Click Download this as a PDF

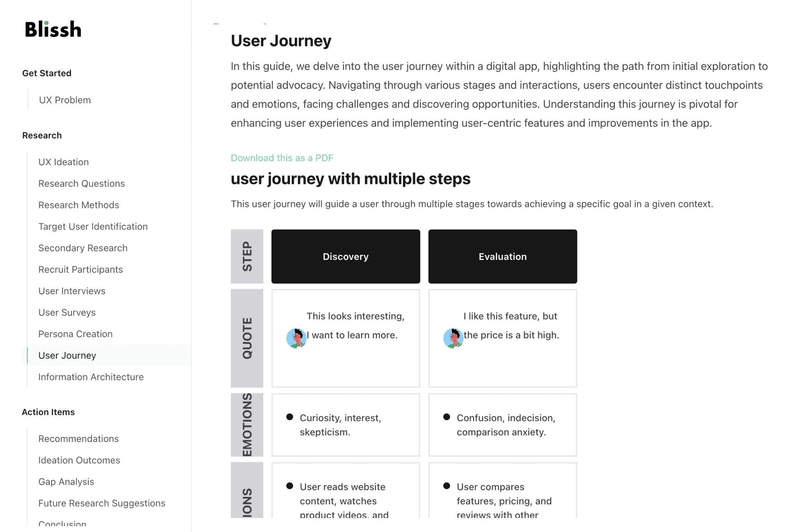pyautogui.click(x=282, y=158)
